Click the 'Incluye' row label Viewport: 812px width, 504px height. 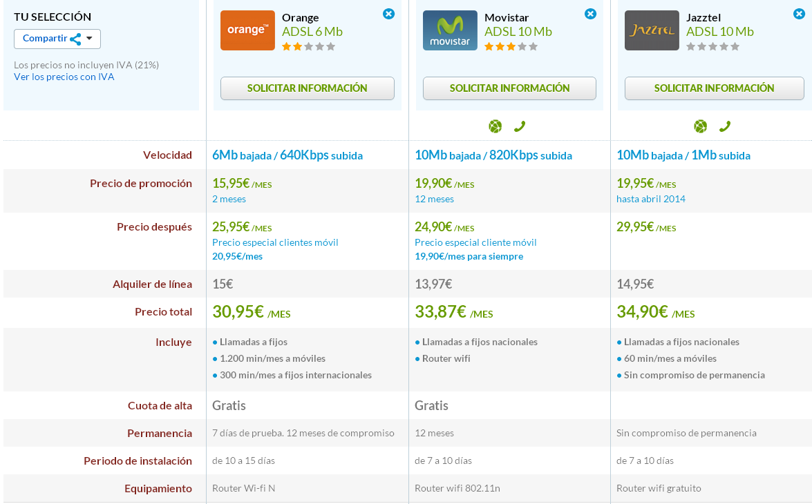tap(173, 342)
